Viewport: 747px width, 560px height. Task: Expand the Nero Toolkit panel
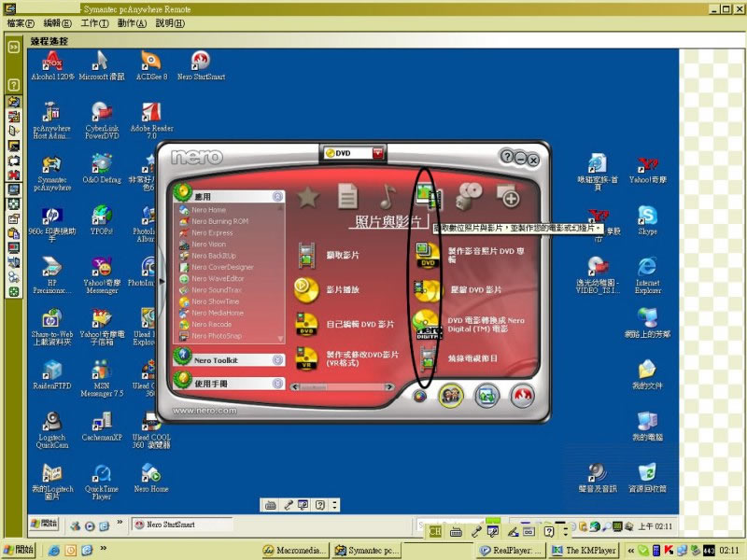(x=277, y=360)
